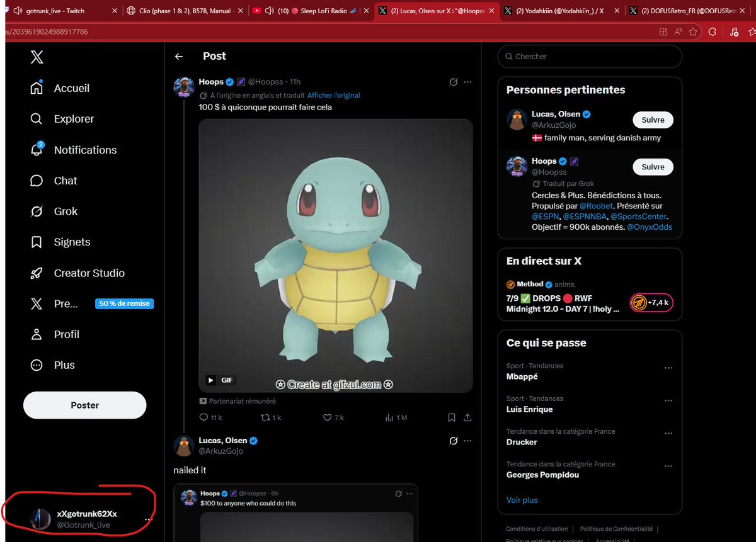Click Hoops display name on the post
The width and height of the screenshot is (756, 542).
pyautogui.click(x=211, y=82)
